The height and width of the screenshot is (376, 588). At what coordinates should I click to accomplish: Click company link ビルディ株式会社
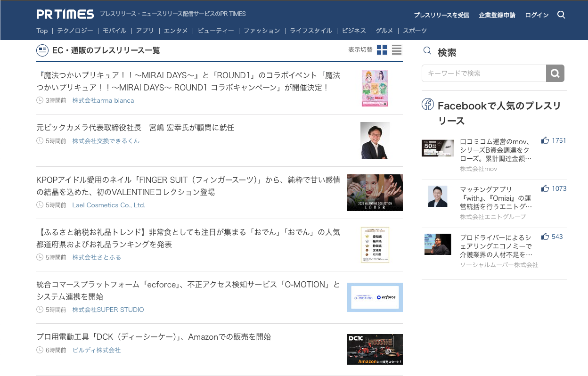point(97,350)
